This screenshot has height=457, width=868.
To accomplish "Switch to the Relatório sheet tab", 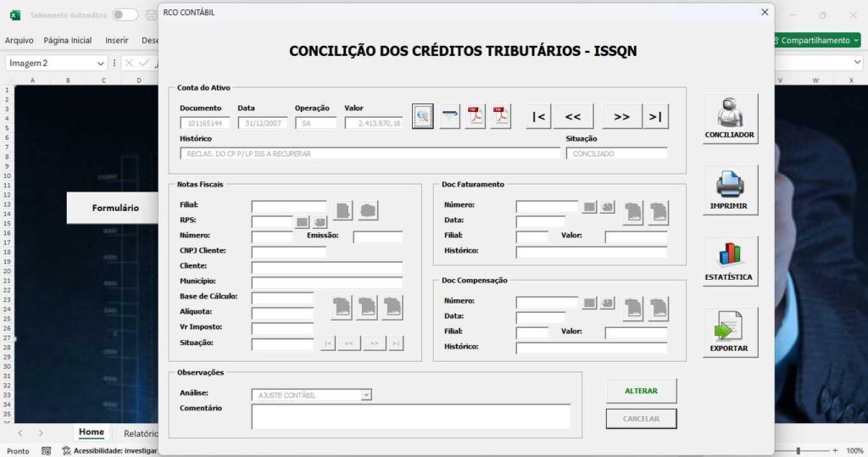I will click(141, 433).
